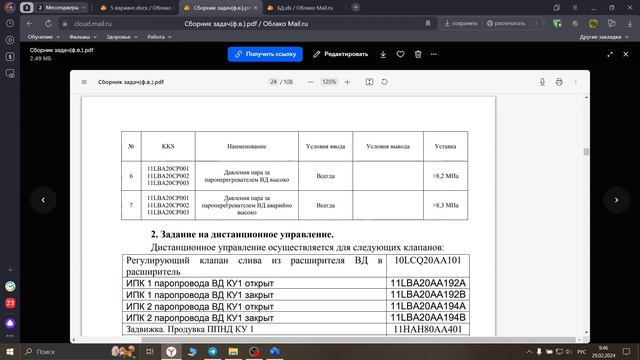Go to the next file with the right arrow
Viewport: 640px width, 360px height.
pos(616,200)
